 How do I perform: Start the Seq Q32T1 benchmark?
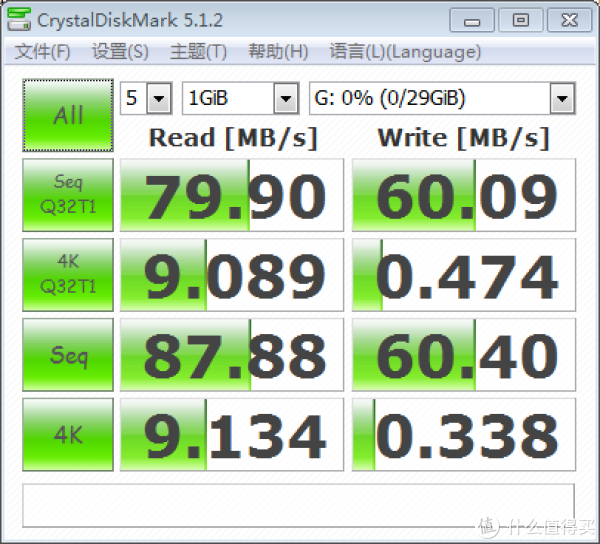tap(68, 195)
